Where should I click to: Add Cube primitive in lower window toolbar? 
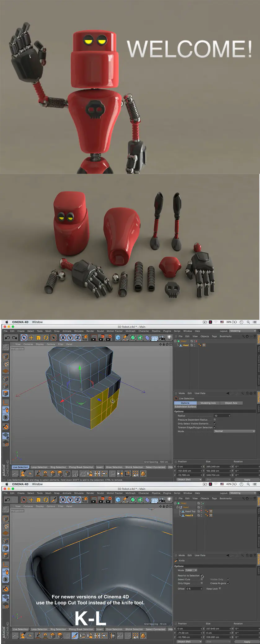(118, 500)
